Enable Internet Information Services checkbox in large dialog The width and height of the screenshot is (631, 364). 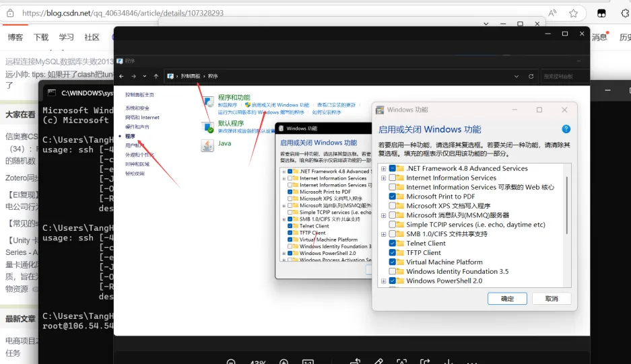point(393,178)
